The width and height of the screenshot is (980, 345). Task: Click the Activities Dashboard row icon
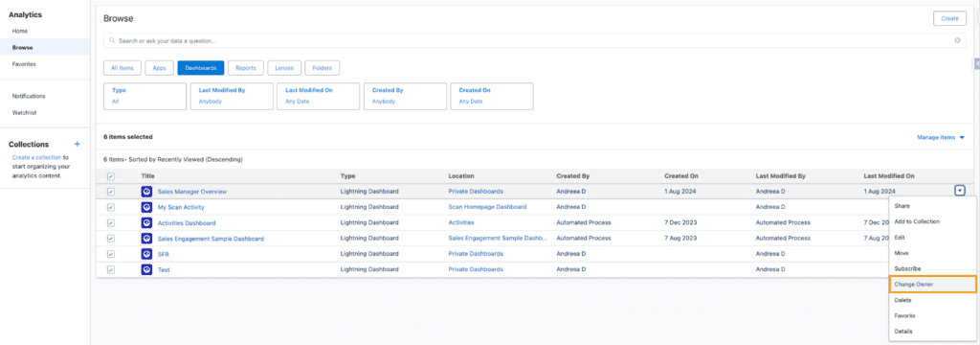146,223
